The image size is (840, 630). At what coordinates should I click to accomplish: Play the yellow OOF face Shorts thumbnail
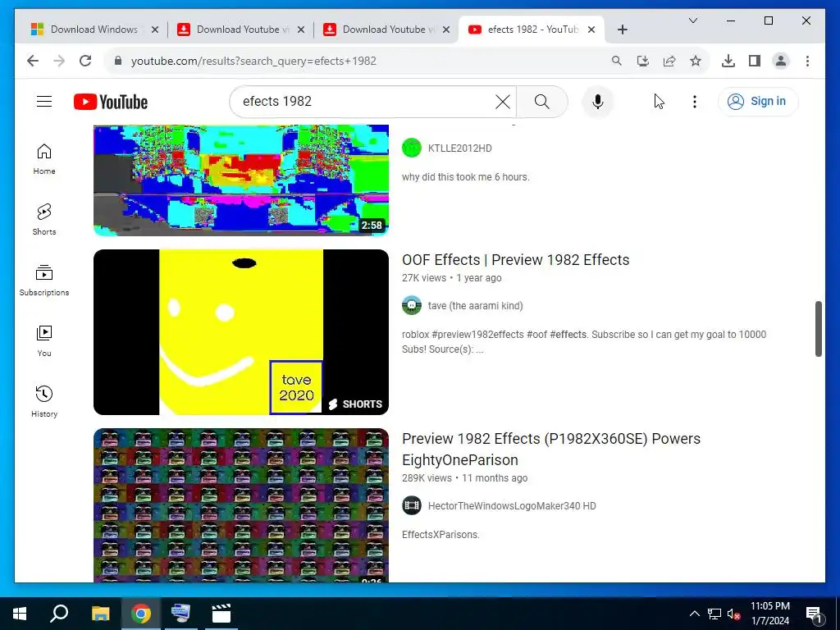241,332
